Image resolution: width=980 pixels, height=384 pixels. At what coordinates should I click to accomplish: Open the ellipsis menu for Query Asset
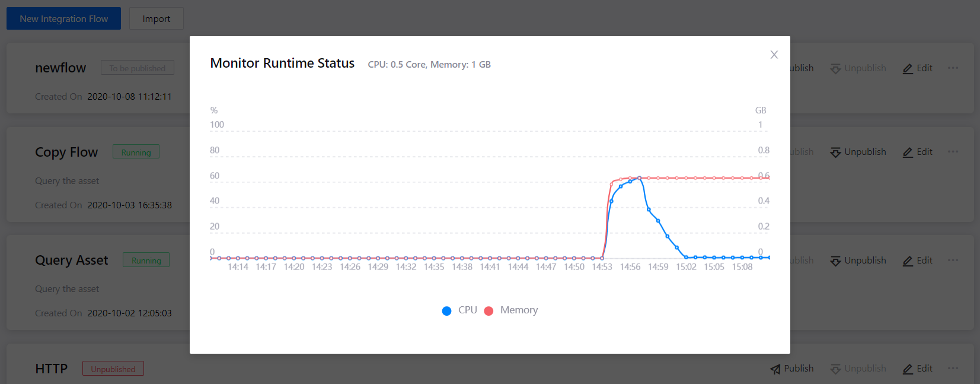tap(952, 260)
